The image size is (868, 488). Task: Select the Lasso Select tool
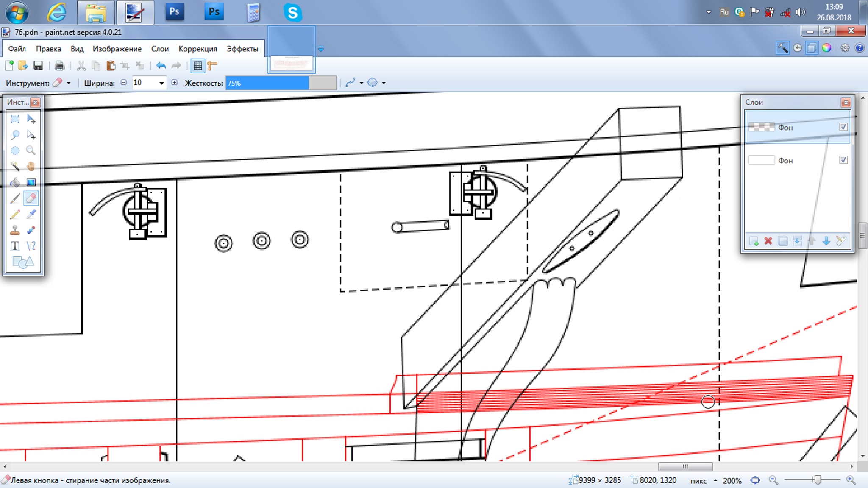tap(15, 135)
